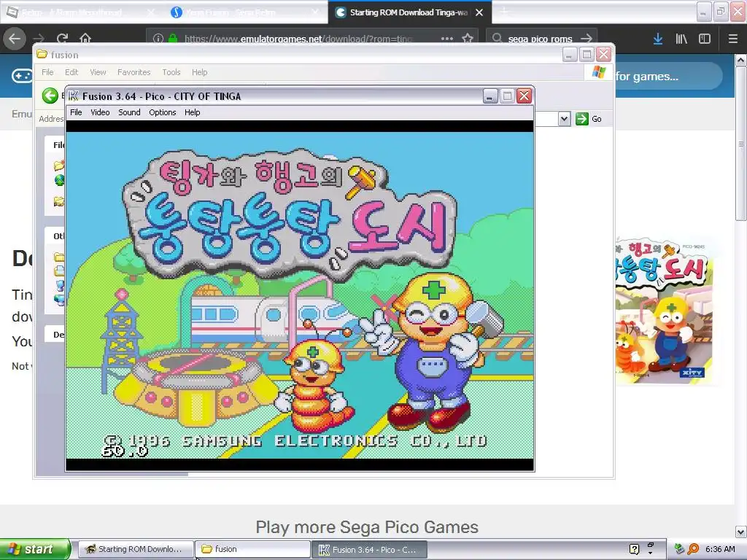Click the Tinga game cover thumbnail
Image resolution: width=747 pixels, height=560 pixels.
[x=662, y=312]
